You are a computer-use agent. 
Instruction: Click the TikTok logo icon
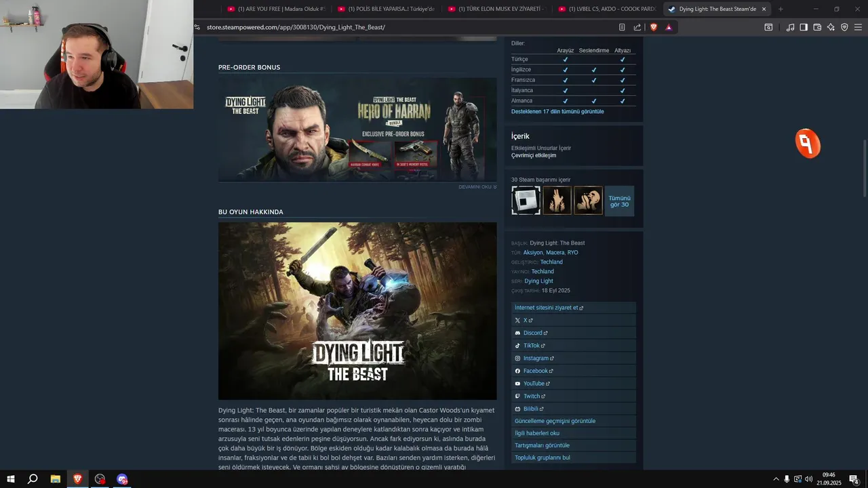pyautogui.click(x=517, y=346)
